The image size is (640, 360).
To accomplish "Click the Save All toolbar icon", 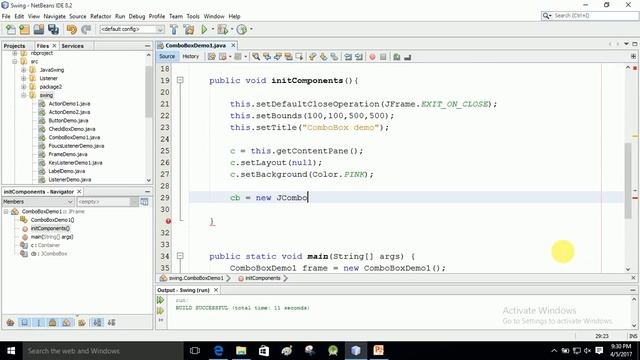I will click(53, 29).
